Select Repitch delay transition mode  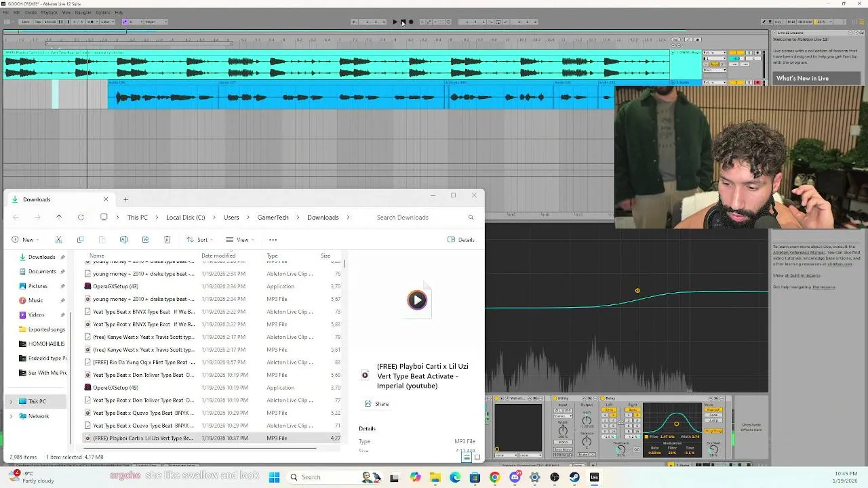(x=713, y=409)
